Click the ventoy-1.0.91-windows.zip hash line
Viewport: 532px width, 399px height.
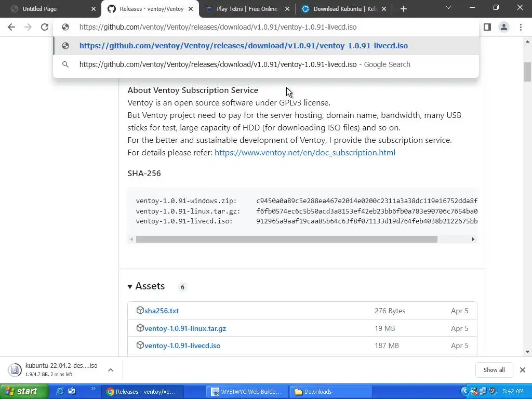click(x=307, y=201)
